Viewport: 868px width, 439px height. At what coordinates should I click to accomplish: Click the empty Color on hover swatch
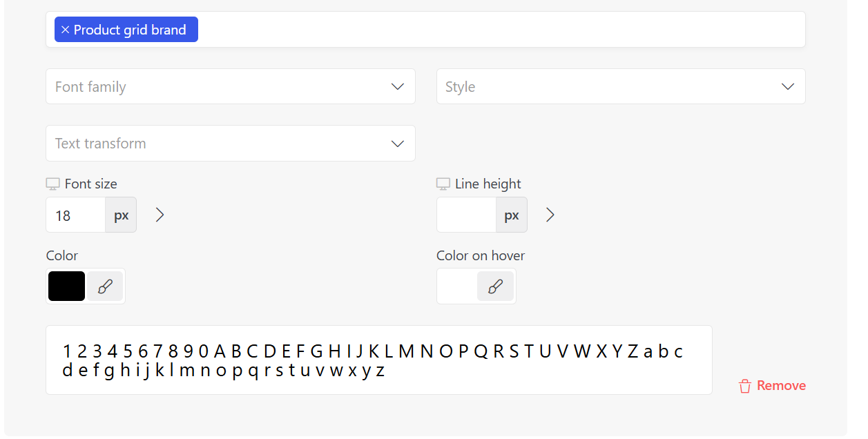point(457,286)
